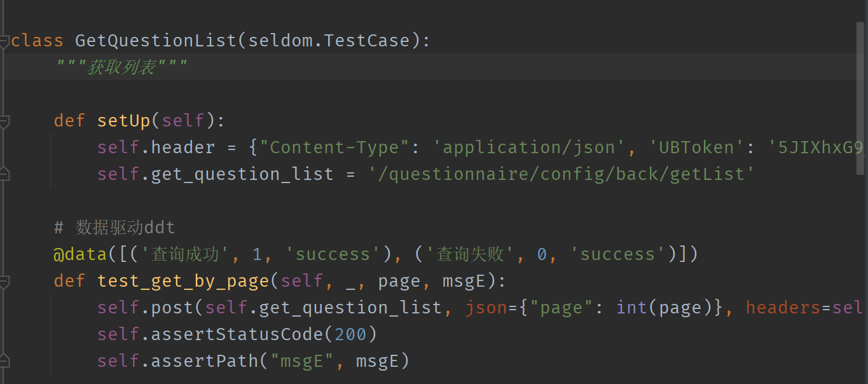Viewport: 868px width, 384px height.
Task: Click the "msgE" string in assertPath
Action: (303, 361)
